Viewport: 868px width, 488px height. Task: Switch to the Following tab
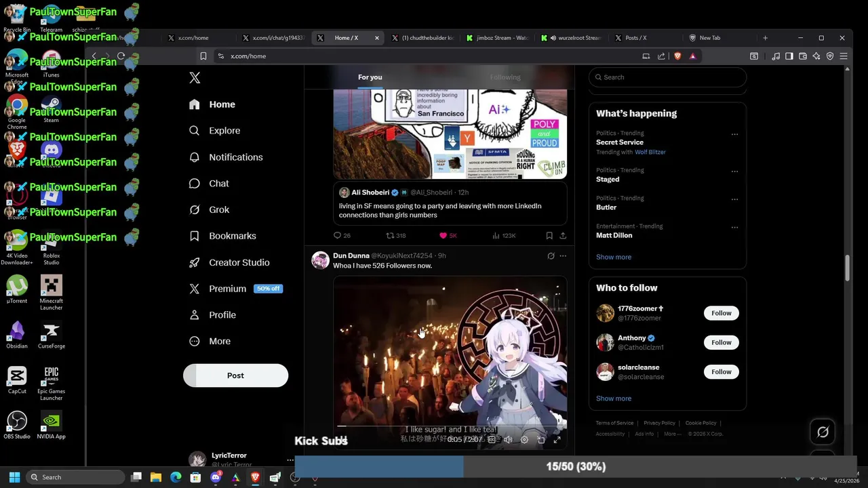[x=505, y=77]
